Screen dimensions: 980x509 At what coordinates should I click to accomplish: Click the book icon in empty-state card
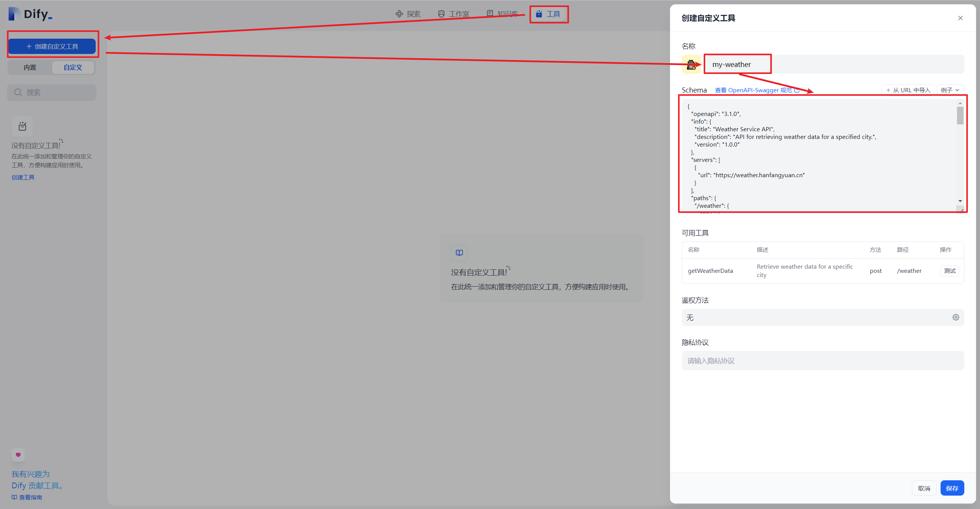(459, 253)
